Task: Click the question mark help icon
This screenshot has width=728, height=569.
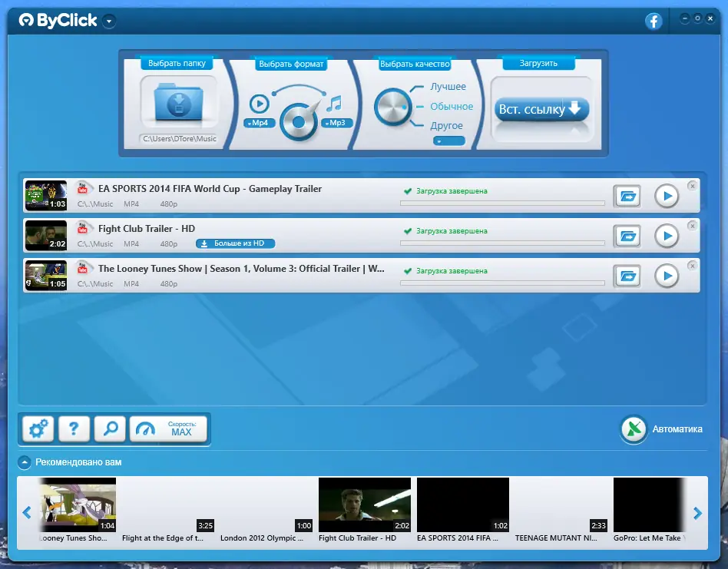Action: [x=74, y=428]
